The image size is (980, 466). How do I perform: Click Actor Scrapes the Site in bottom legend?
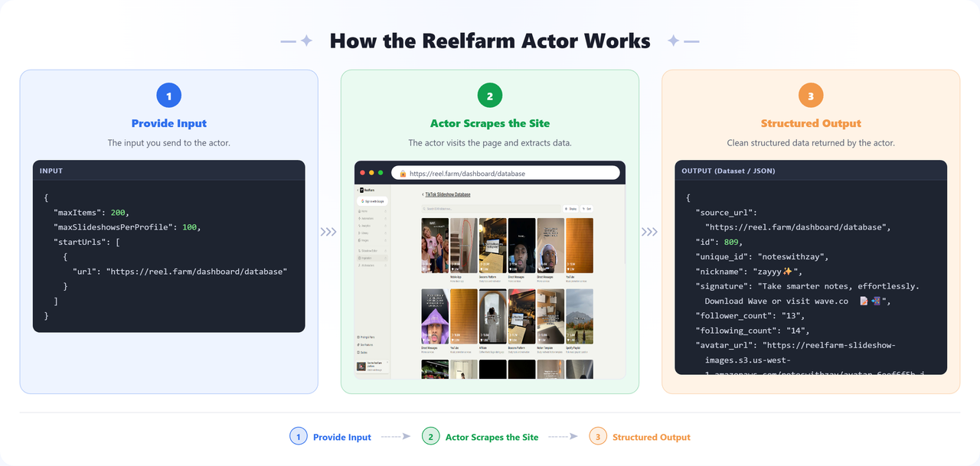pos(492,437)
